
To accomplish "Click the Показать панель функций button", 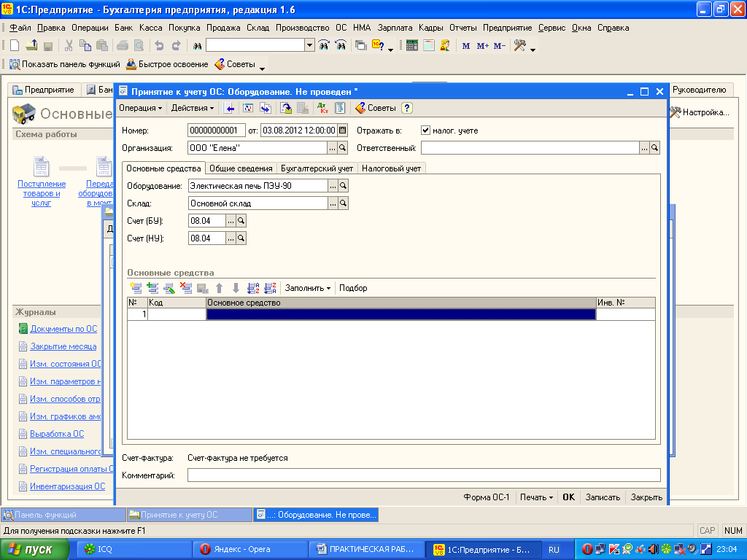I will [x=65, y=64].
